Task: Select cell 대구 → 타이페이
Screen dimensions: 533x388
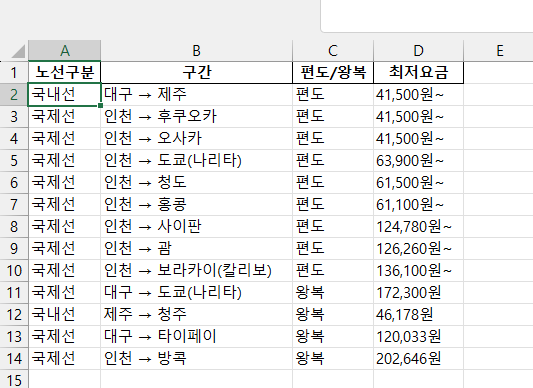Action: click(x=196, y=336)
